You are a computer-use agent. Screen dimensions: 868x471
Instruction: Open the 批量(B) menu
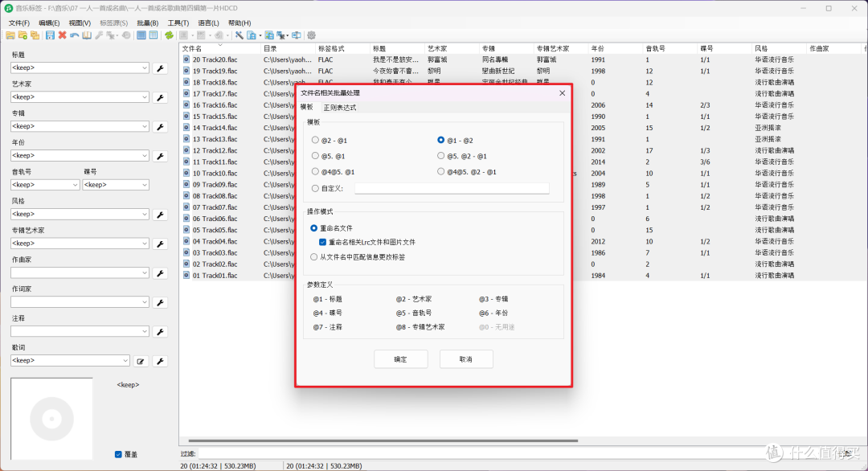point(149,23)
